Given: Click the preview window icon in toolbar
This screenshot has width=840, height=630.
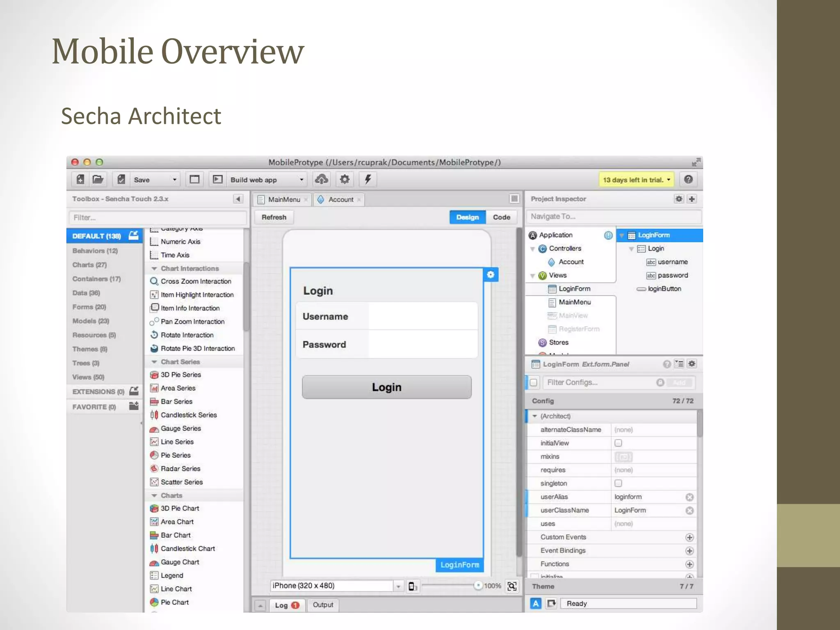Looking at the screenshot, I should (194, 179).
